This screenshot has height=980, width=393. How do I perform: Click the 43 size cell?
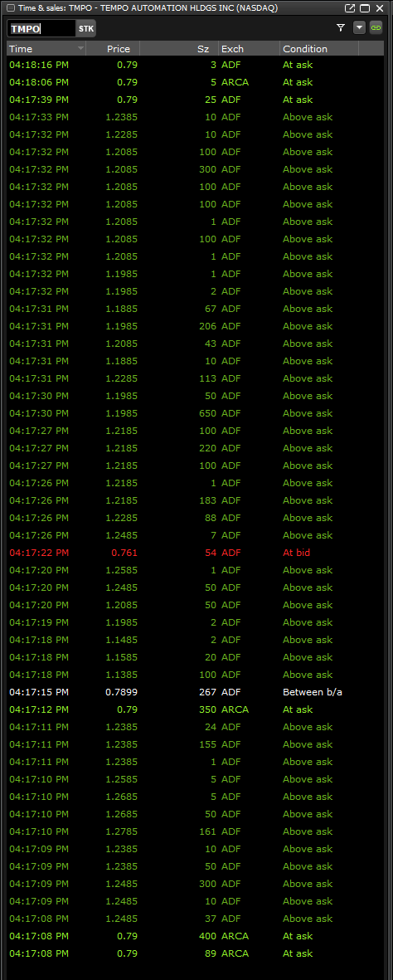pyautogui.click(x=210, y=344)
